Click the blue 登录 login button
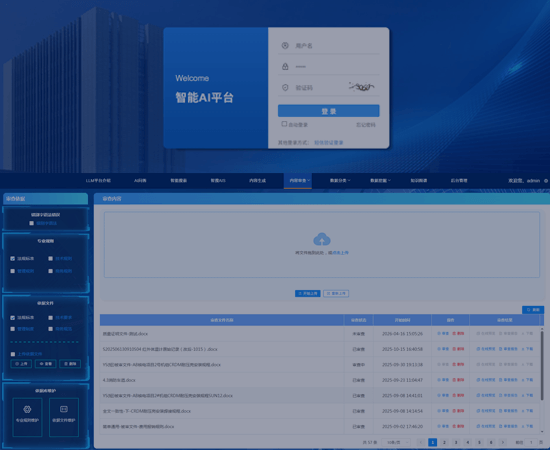The width and height of the screenshot is (550, 450). pos(328,111)
